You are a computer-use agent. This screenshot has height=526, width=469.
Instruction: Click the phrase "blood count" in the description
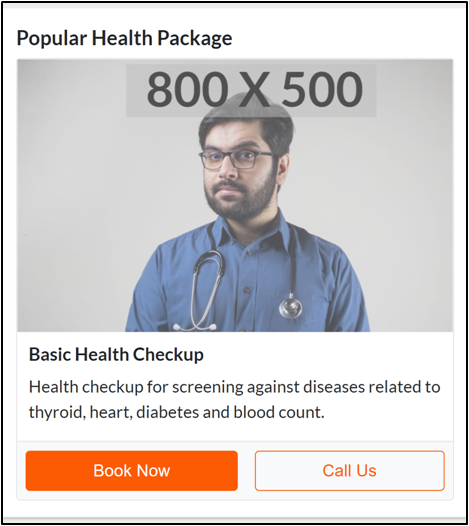278,412
